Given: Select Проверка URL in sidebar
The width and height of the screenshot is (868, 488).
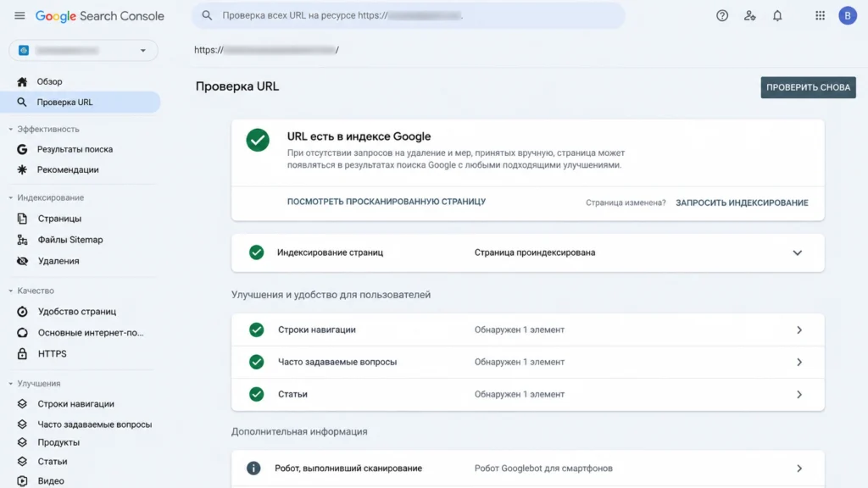Looking at the screenshot, I should [x=81, y=103].
